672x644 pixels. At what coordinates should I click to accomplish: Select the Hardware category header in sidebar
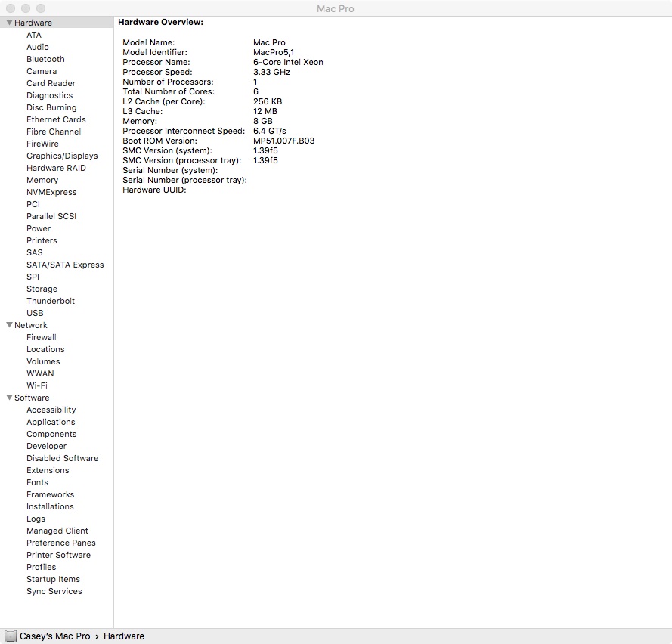[57, 22]
